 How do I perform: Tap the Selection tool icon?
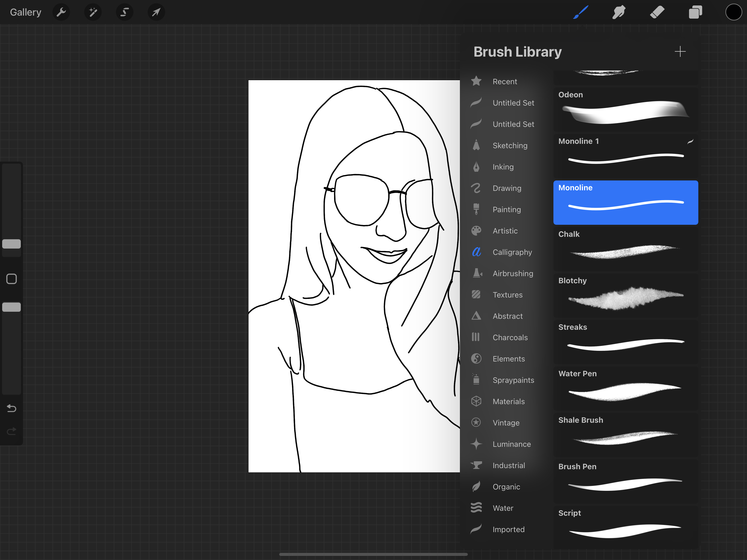click(x=124, y=13)
